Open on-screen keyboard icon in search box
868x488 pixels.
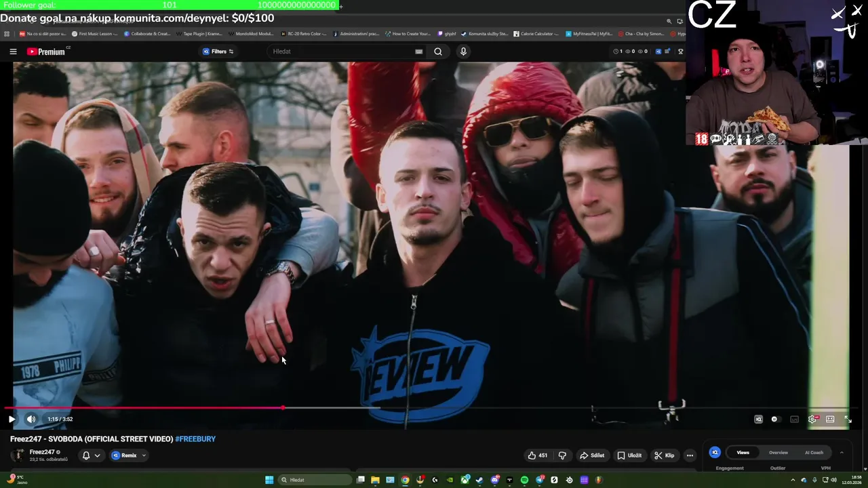(x=418, y=52)
